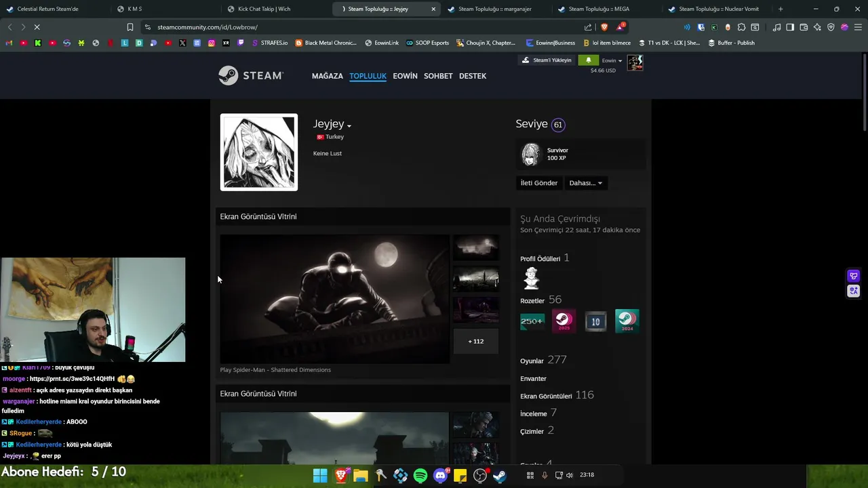Open the SOOP Esports bookmark
Screen dimensions: 868x488
click(x=427, y=43)
